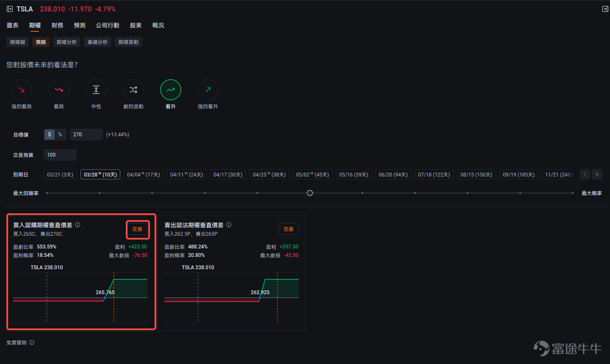This screenshot has width=610, height=364.
Task: Switch to 期權鏈 option chain sub-tab
Action: [18, 42]
